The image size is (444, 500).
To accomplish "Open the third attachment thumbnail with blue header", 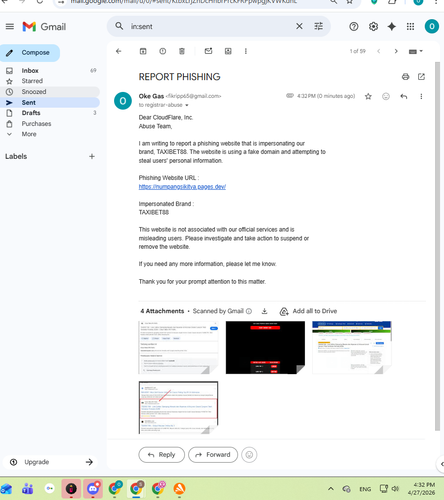I will point(352,347).
